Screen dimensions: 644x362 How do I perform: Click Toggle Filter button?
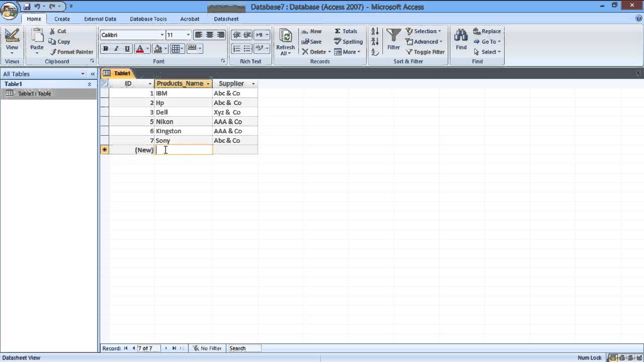(x=425, y=52)
